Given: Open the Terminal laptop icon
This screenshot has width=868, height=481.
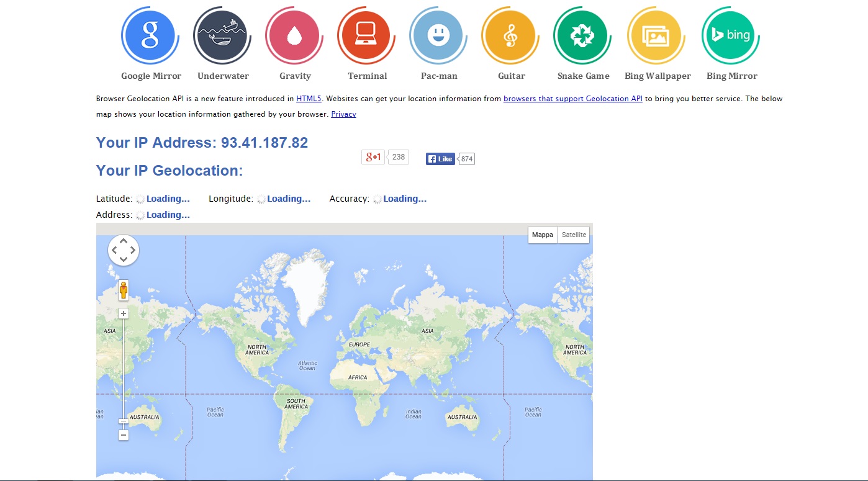Looking at the screenshot, I should [366, 36].
